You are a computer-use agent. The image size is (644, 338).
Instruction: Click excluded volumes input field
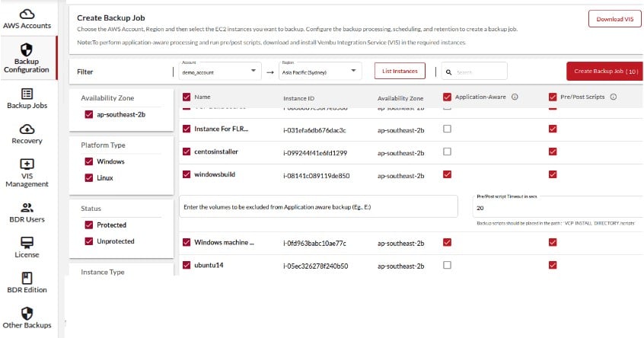click(x=318, y=206)
